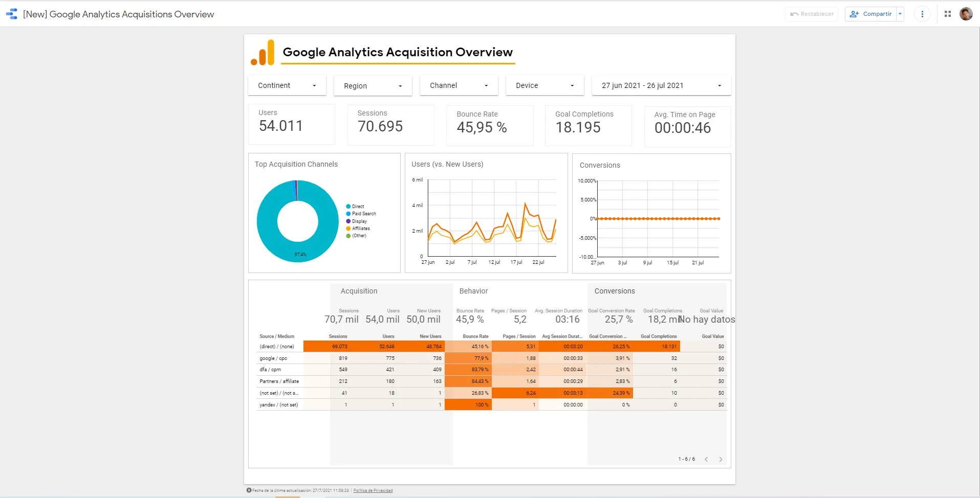Click the info icon next to last update date
This screenshot has height=498, width=980.
click(x=249, y=490)
